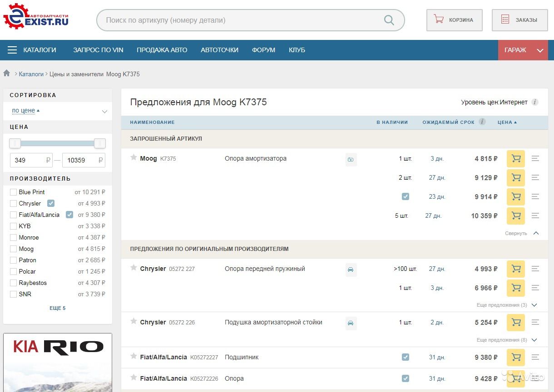This screenshot has height=392, width=554.
Task: Tick the Moog manufacturer checkbox
Action: coord(13,249)
